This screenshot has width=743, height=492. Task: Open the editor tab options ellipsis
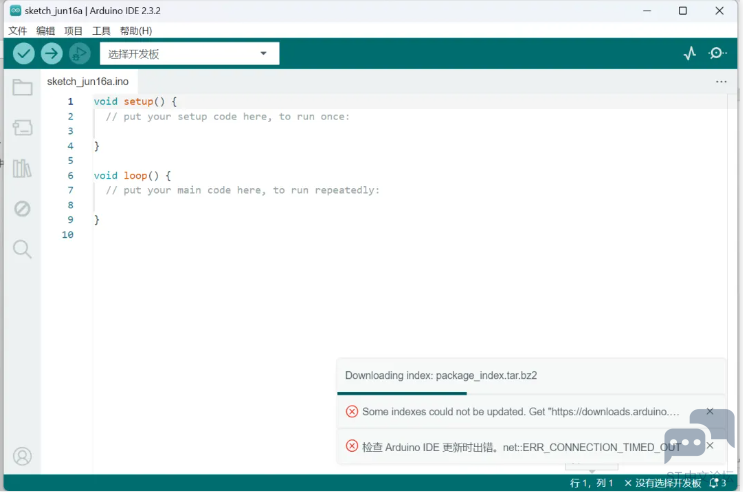(x=721, y=82)
